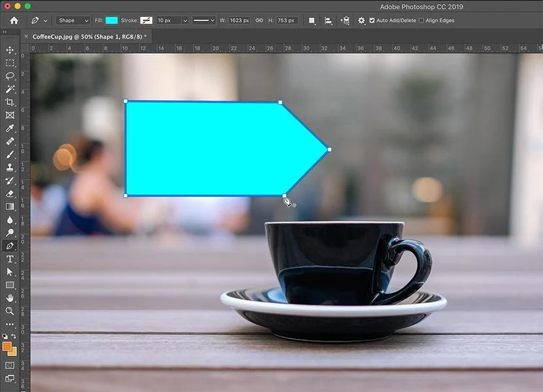Change screen mode icon
This screenshot has height=392, width=543.
10,378
